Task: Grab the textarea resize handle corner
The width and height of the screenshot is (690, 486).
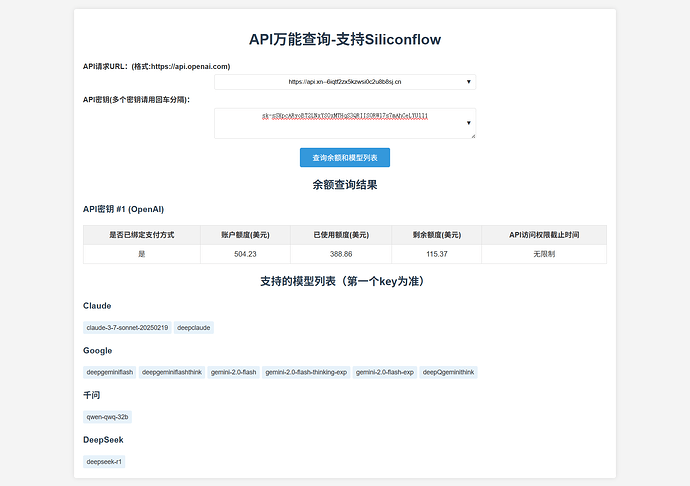Action: click(x=473, y=136)
